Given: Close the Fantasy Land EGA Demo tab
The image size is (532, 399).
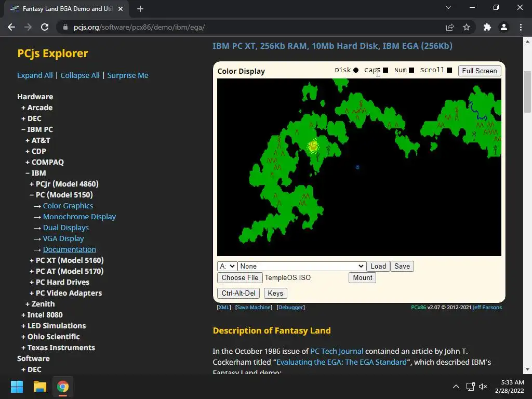Looking at the screenshot, I should tap(121, 9).
